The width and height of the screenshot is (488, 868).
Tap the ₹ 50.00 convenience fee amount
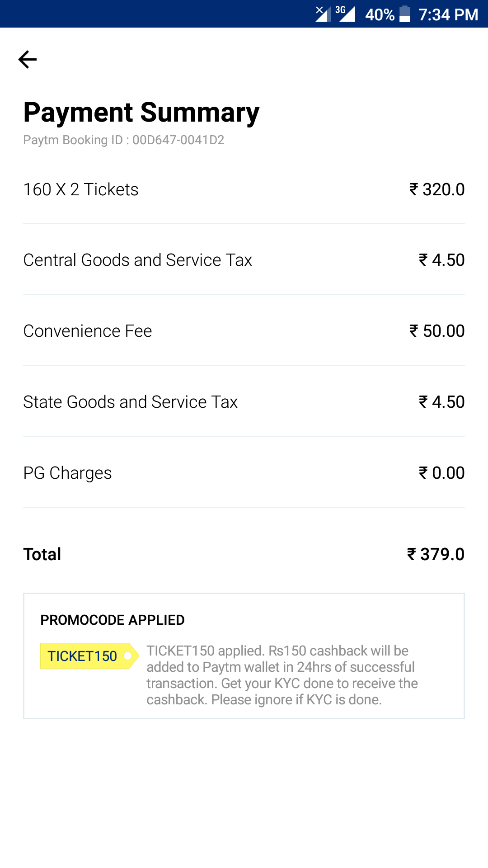(x=437, y=331)
